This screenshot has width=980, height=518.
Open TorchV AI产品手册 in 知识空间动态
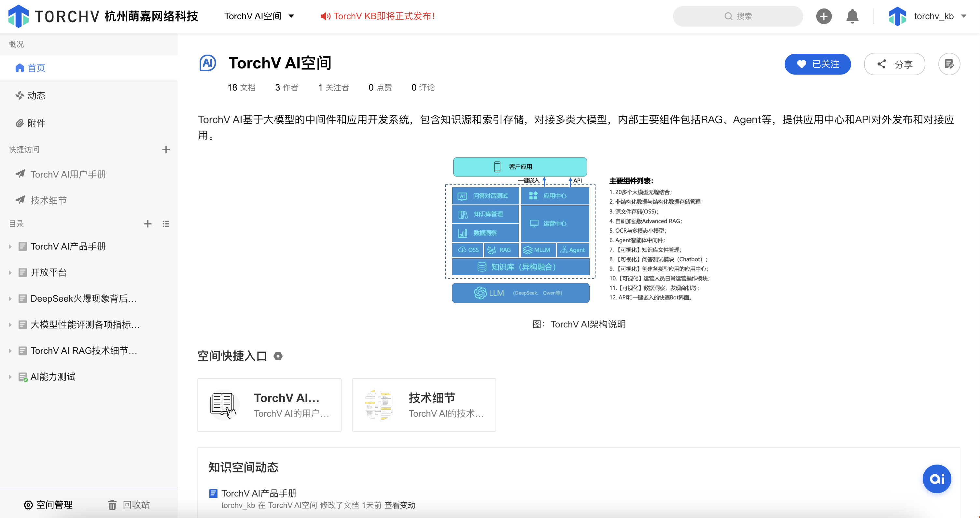click(x=259, y=493)
